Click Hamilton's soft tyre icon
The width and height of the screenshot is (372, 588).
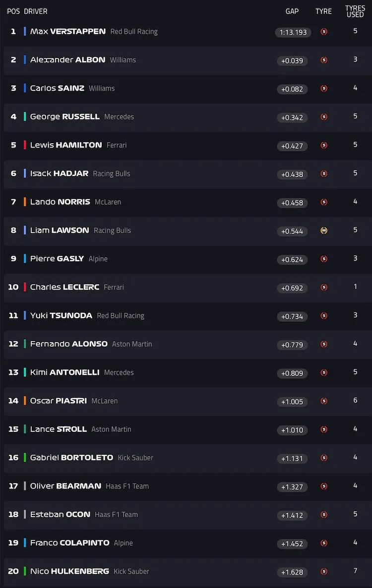324,145
